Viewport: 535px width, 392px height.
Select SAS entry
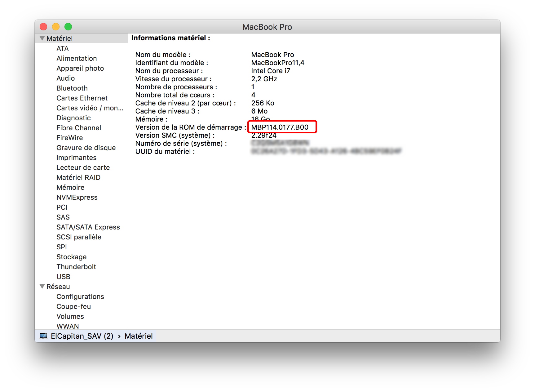tap(63, 217)
